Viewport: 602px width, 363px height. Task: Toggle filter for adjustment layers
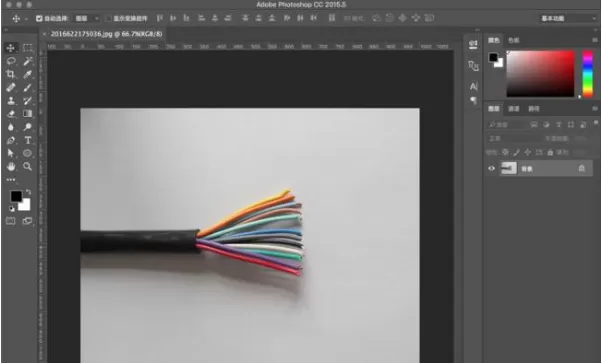coord(546,125)
